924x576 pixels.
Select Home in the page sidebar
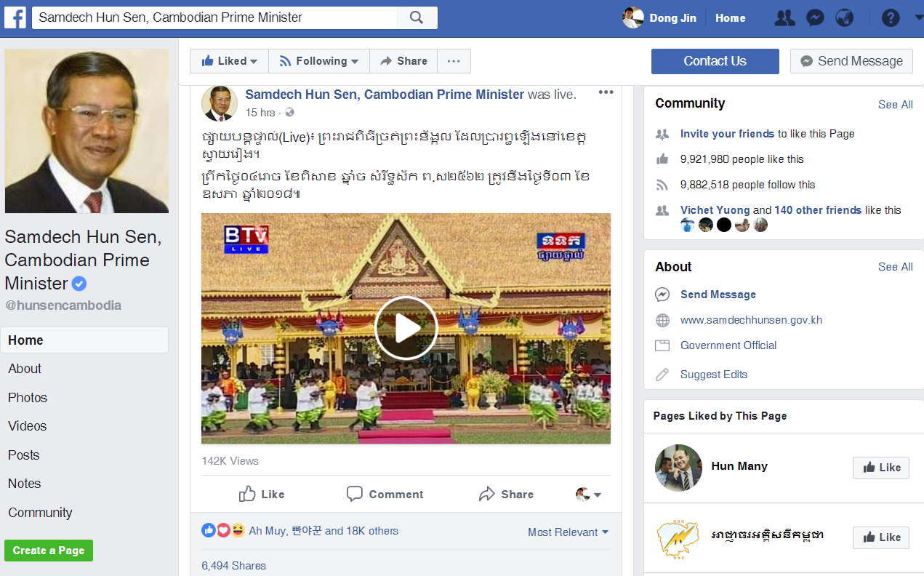84,340
